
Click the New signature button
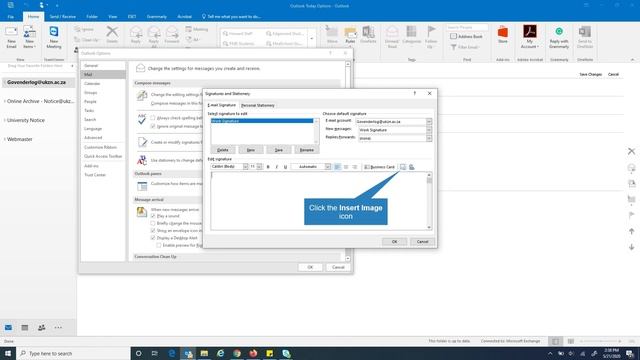click(x=251, y=150)
